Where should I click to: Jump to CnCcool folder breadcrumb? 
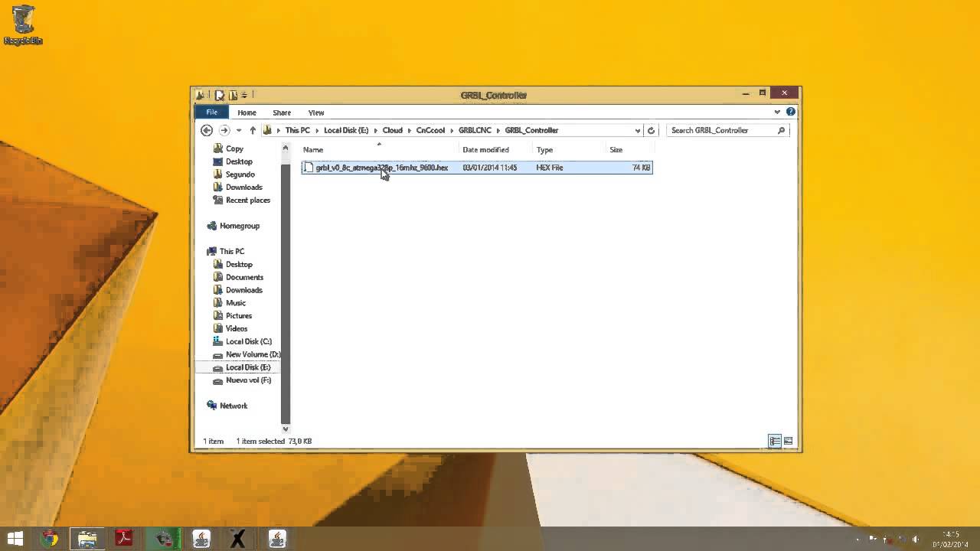430,130
